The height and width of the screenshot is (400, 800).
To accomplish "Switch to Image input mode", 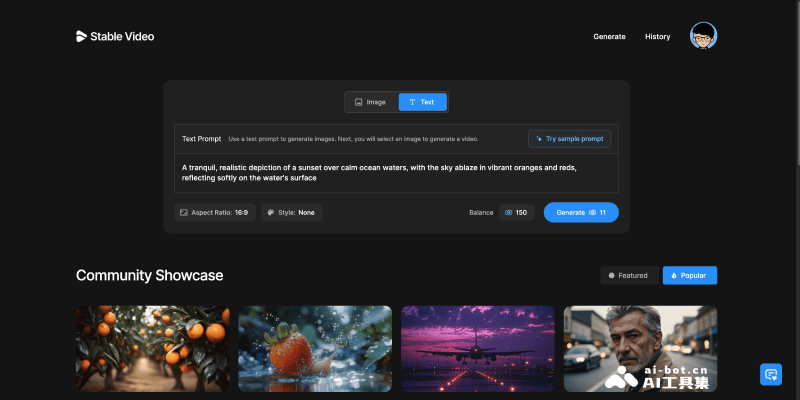I will coord(371,102).
